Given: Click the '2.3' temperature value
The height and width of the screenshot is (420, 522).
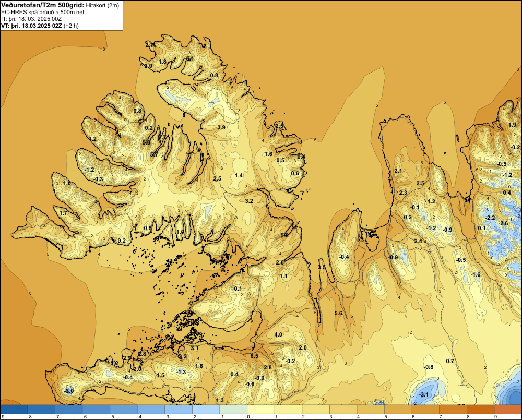Looking at the screenshot, I should [403, 193].
